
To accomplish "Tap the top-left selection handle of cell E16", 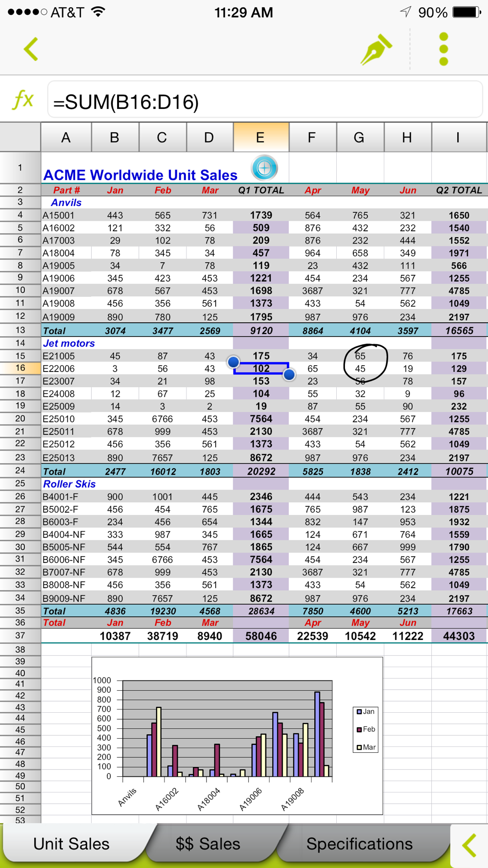I will click(x=233, y=362).
